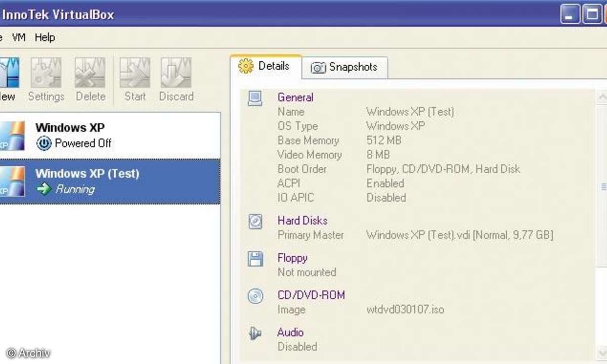607x364 pixels.
Task: Click the "OS Type" label
Action: click(297, 126)
